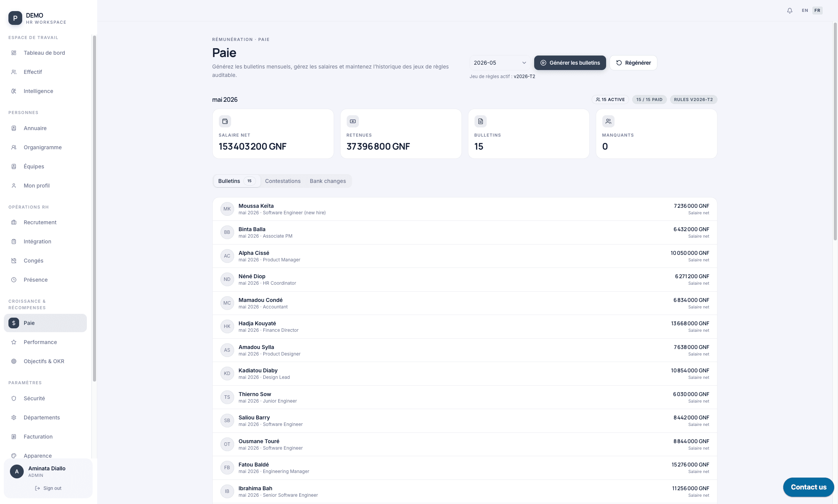838x504 pixels.
Task: Click the Sign out link
Action: pyautogui.click(x=48, y=488)
